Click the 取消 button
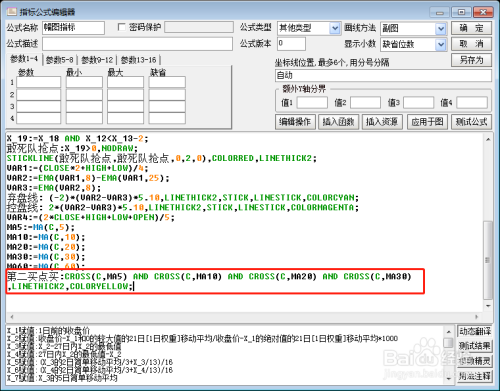The image size is (500, 391). (471, 44)
